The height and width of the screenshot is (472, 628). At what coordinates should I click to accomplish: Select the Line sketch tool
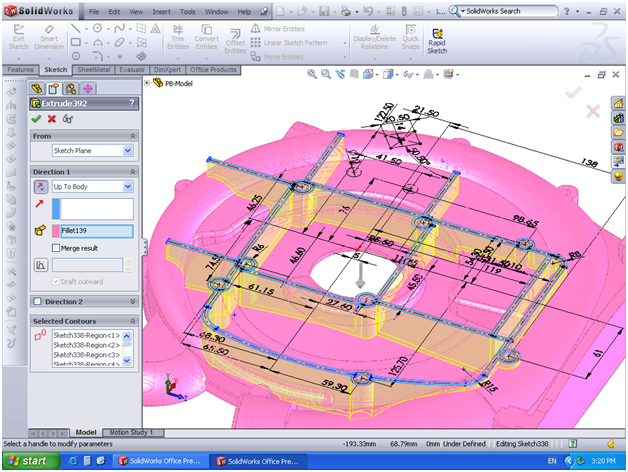(x=75, y=28)
